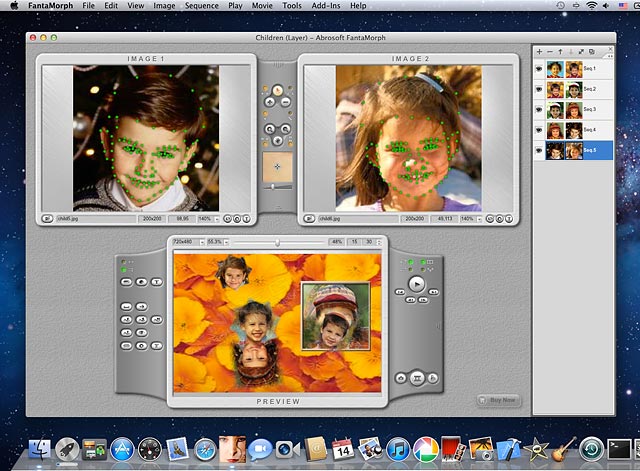Image resolution: width=640 pixels, height=471 pixels.
Task: Click the expand arrows icon in sequence toolbar
Action: pyautogui.click(x=581, y=52)
